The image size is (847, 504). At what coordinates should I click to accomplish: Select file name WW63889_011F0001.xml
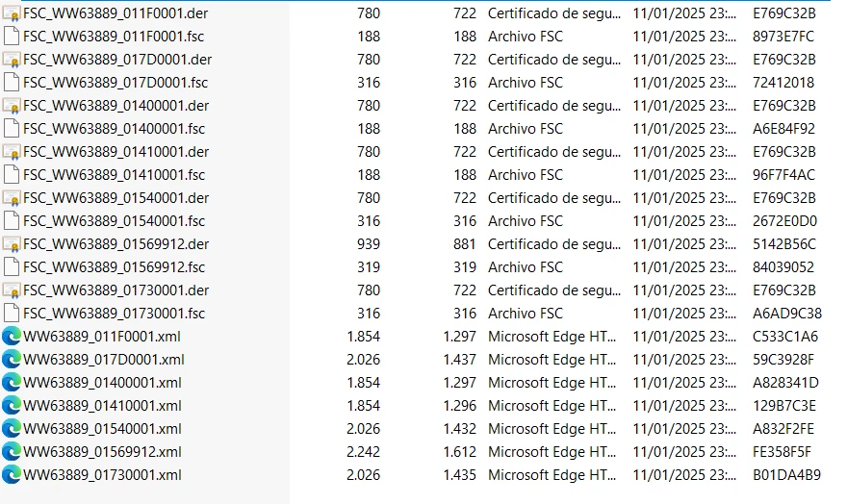click(102, 337)
